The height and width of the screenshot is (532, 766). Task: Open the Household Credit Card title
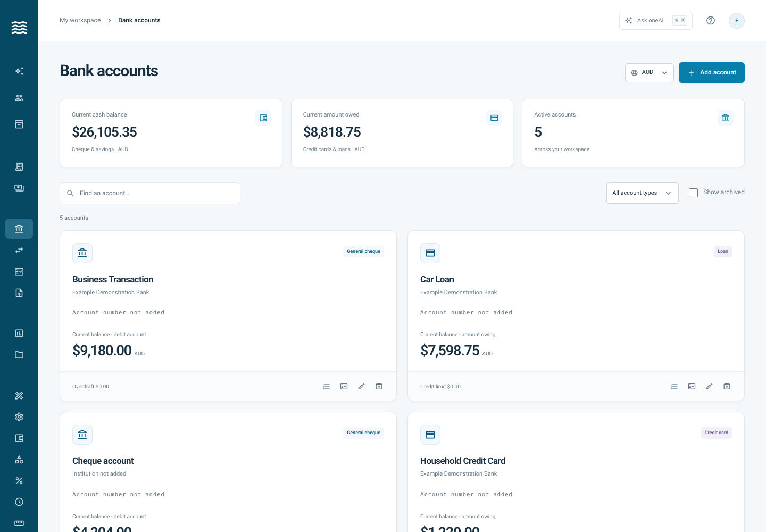point(463,461)
